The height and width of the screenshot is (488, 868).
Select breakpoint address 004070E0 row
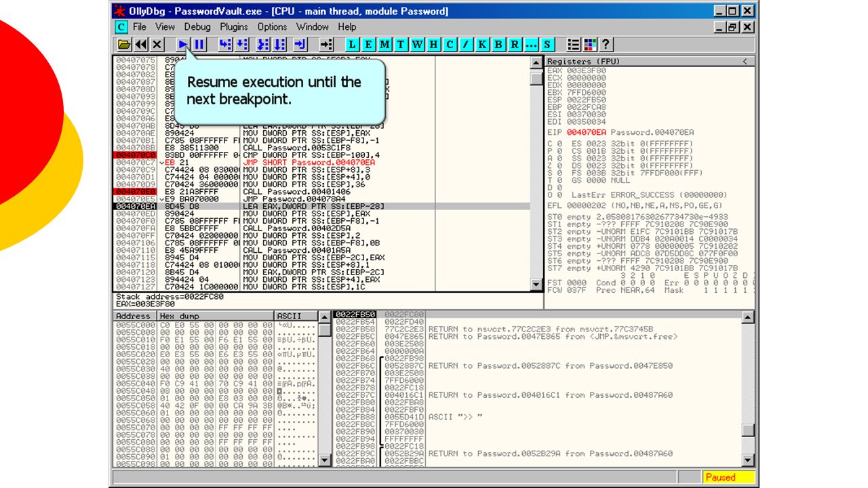click(x=321, y=192)
